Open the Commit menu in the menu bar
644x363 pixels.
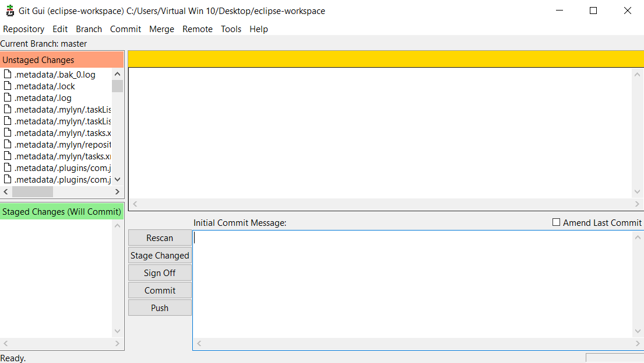125,29
